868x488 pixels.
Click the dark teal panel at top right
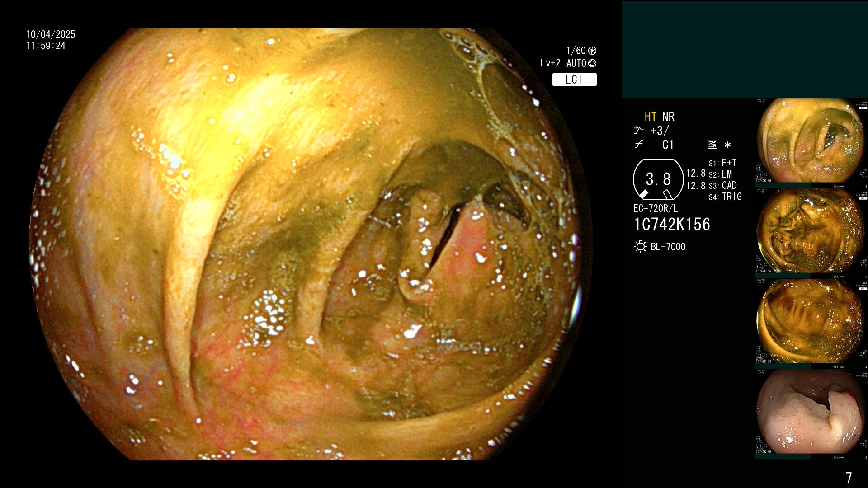[x=745, y=49]
